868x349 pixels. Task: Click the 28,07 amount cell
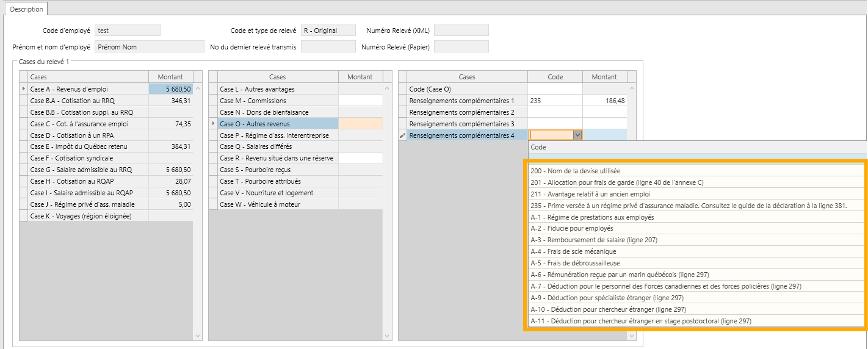(x=171, y=181)
